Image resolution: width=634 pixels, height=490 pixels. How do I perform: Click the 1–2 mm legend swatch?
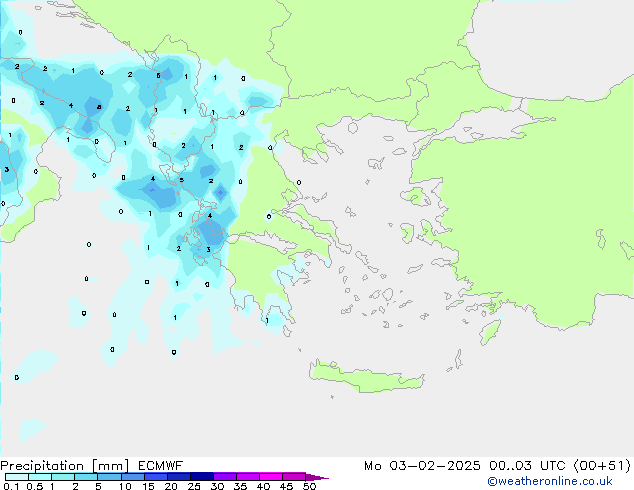click(63, 477)
